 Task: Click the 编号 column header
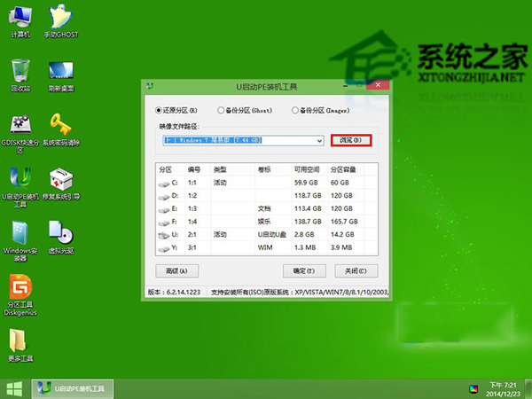pos(198,169)
